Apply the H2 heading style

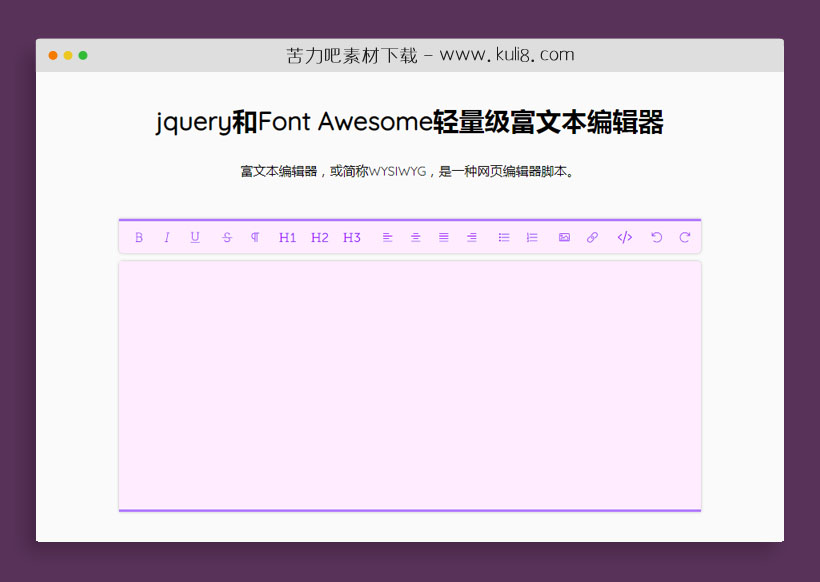pos(320,237)
